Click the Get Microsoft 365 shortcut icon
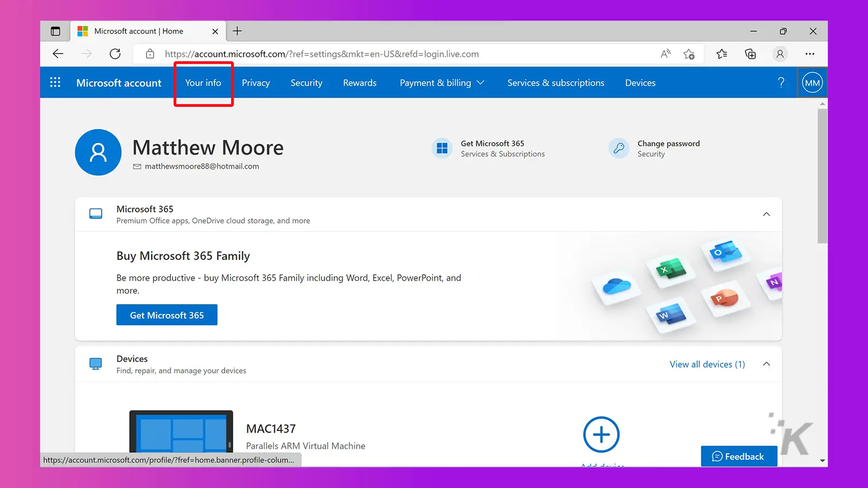This screenshot has width=868, height=488. 442,148
